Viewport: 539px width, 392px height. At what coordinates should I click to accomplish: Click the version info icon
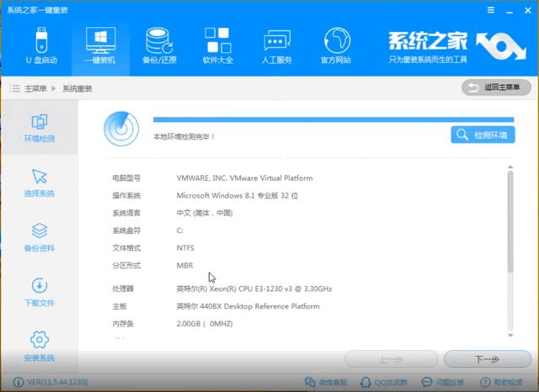[x=19, y=382]
